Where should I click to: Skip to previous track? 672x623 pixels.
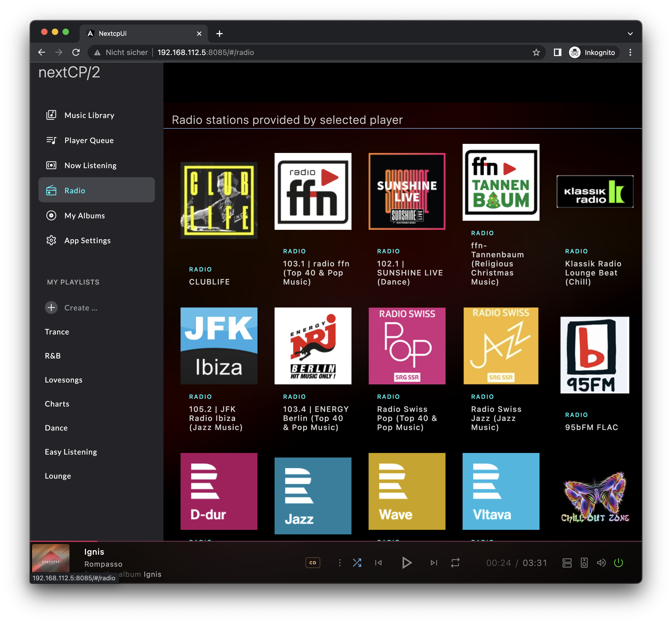pos(378,563)
